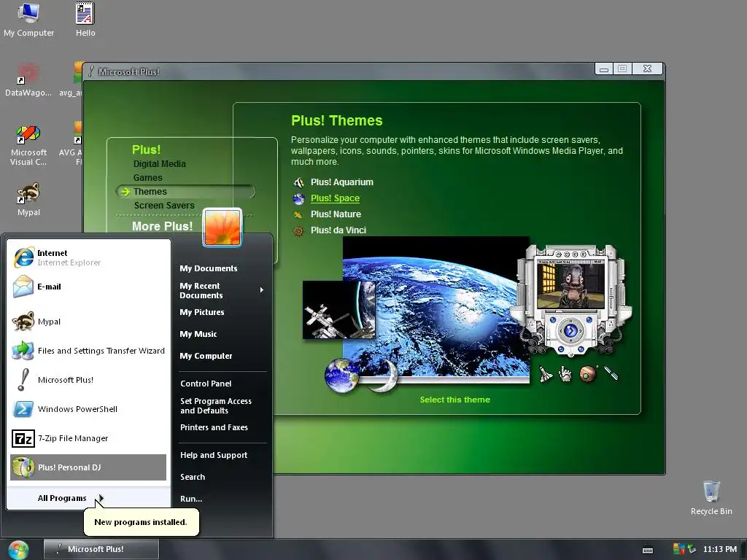Click the E-mail envelope icon
747x560 pixels.
(x=23, y=287)
